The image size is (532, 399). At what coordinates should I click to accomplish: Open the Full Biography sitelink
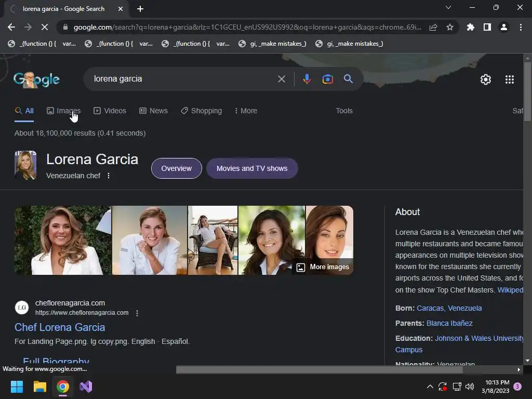tap(56, 361)
